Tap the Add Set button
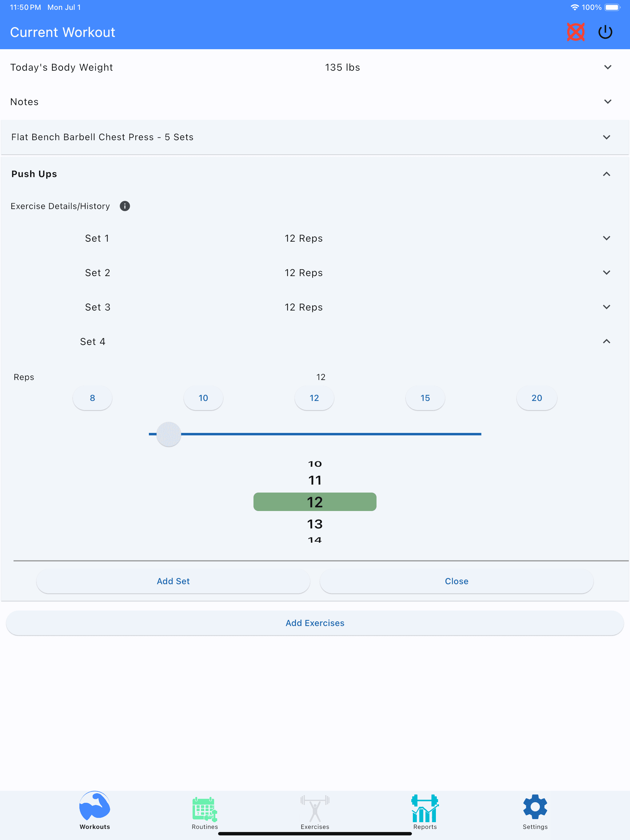 click(x=173, y=581)
